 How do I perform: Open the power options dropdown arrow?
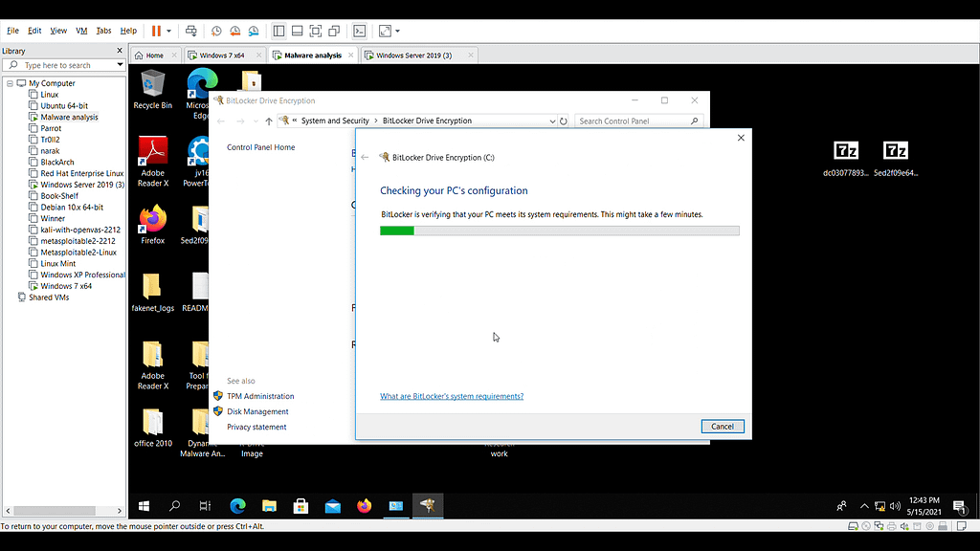click(168, 31)
